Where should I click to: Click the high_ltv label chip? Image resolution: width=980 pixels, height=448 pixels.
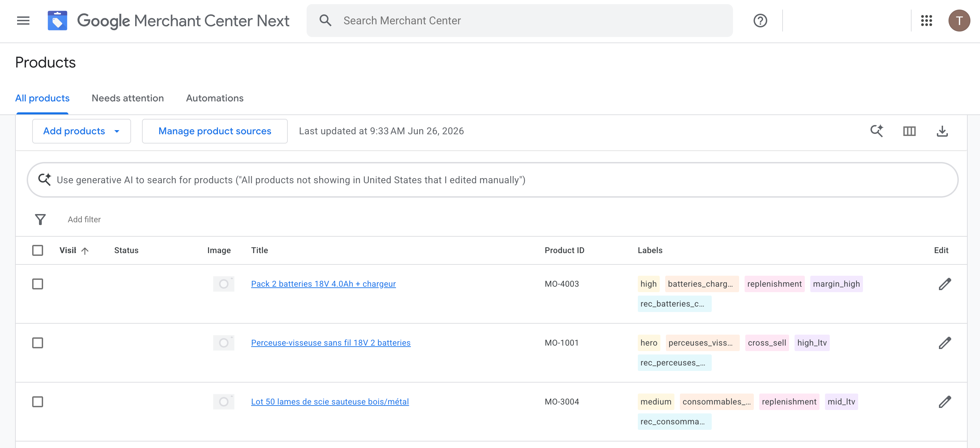click(x=812, y=343)
